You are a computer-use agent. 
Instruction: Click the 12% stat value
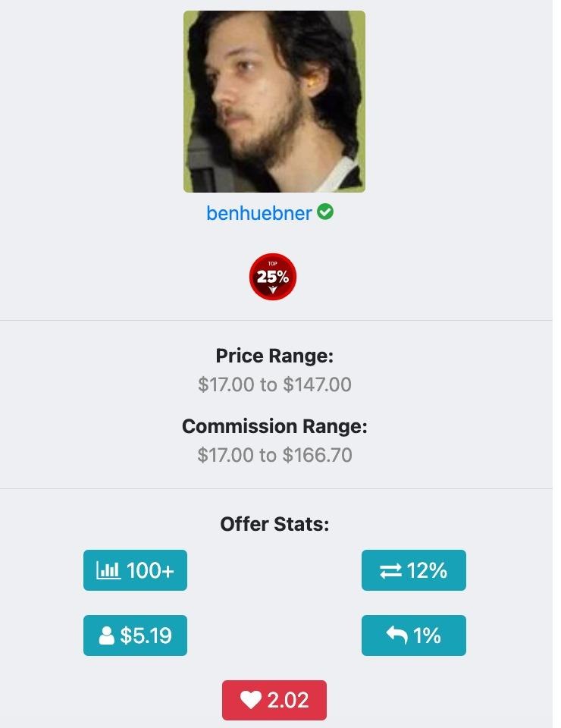click(x=427, y=570)
